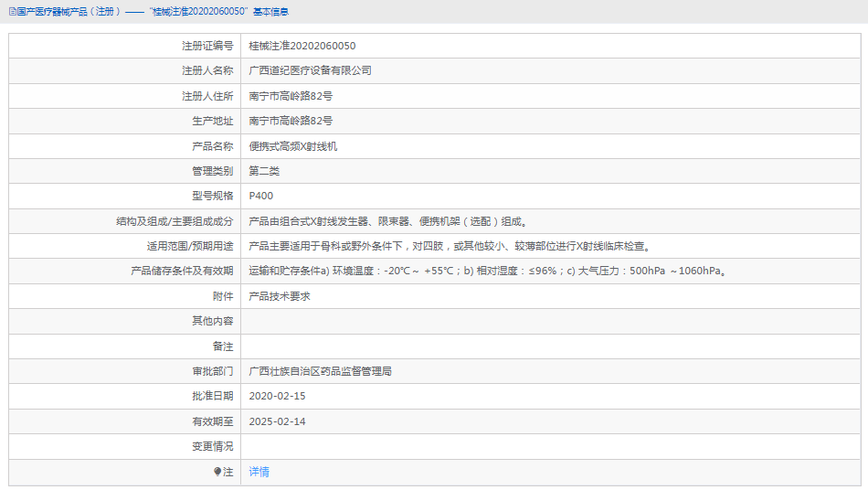Select product name 便携式高频X射线机

pos(293,146)
